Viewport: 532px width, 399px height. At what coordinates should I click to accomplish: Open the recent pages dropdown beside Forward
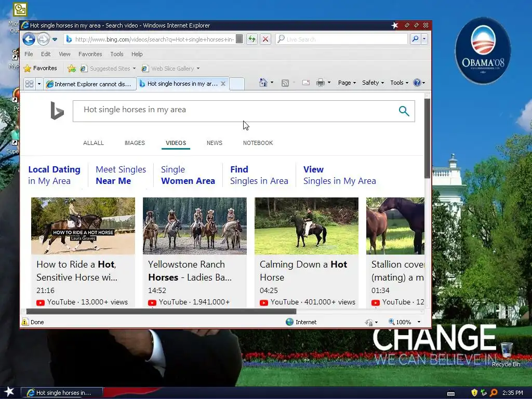55,39
